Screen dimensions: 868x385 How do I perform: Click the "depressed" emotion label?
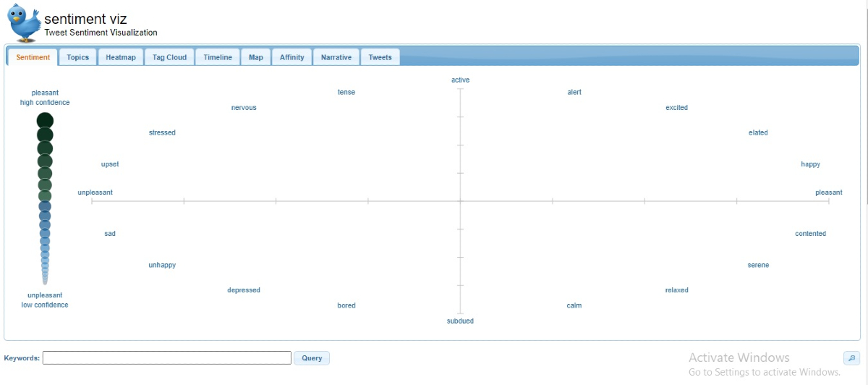pyautogui.click(x=244, y=290)
